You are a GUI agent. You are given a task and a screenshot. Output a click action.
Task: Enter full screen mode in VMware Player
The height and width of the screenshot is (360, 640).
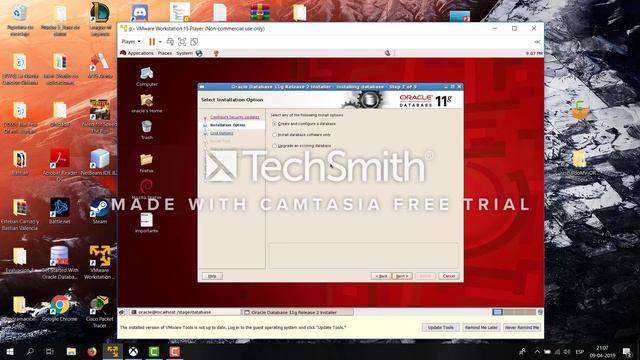(x=182, y=42)
